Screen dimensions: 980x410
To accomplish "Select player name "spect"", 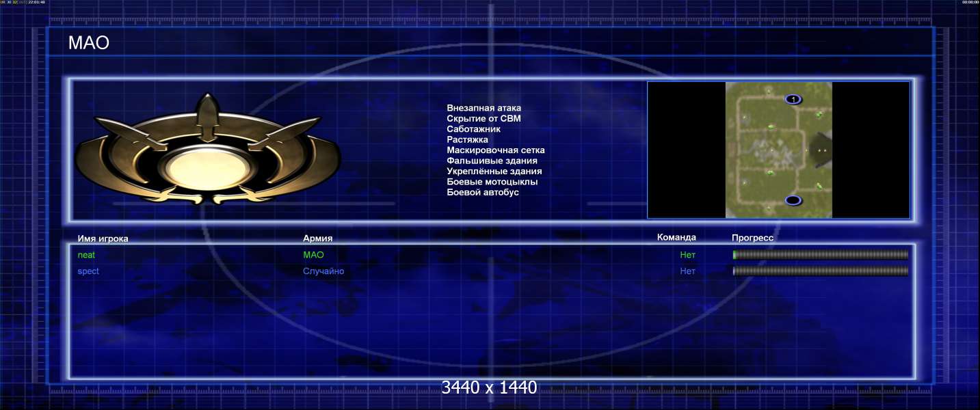I will pyautogui.click(x=88, y=271).
